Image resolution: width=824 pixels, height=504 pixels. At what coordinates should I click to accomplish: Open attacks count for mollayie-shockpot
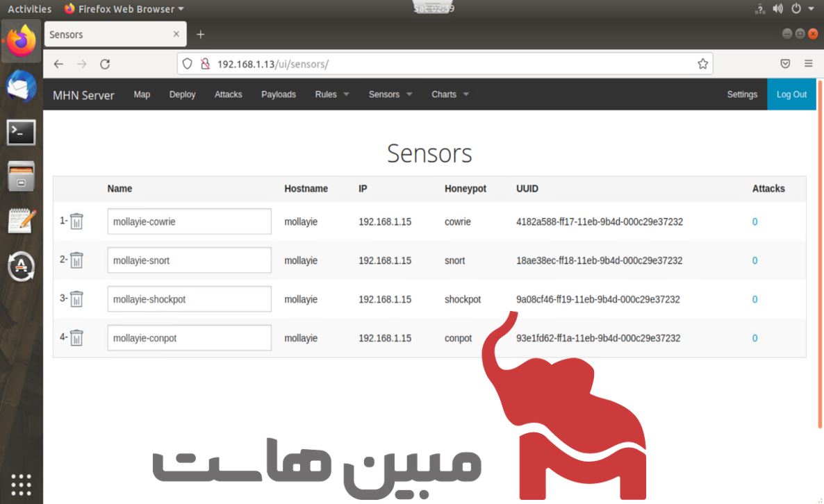pyautogui.click(x=755, y=299)
